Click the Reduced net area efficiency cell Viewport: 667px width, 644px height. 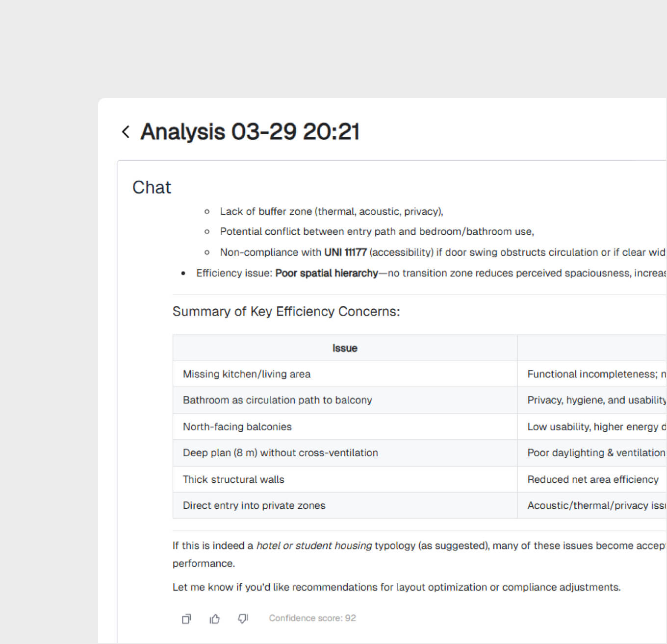(x=592, y=479)
